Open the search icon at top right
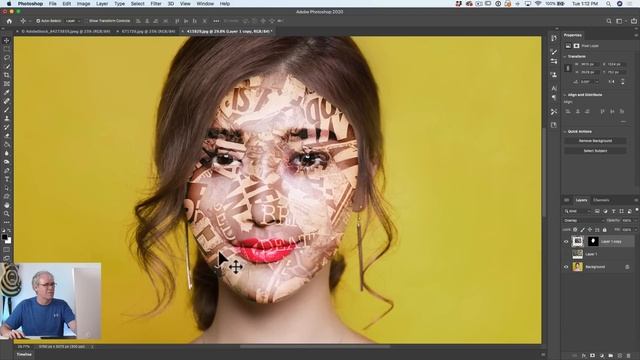Image resolution: width=640 pixels, height=360 pixels. point(609,21)
